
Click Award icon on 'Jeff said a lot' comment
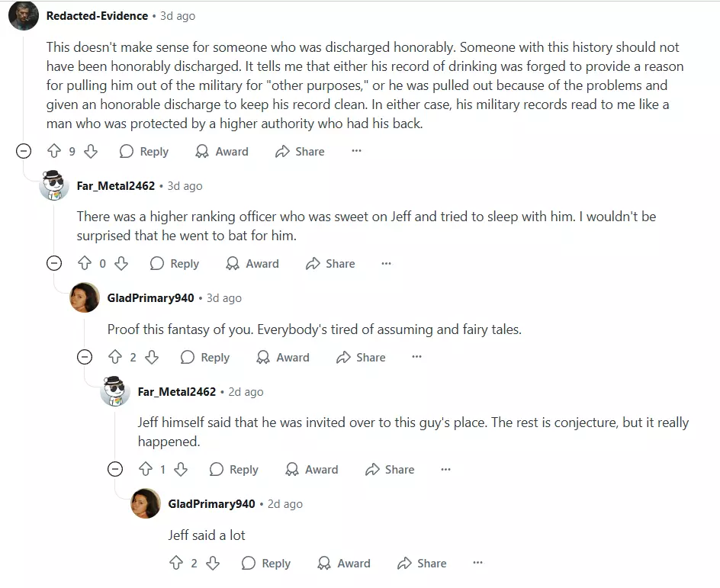point(324,563)
